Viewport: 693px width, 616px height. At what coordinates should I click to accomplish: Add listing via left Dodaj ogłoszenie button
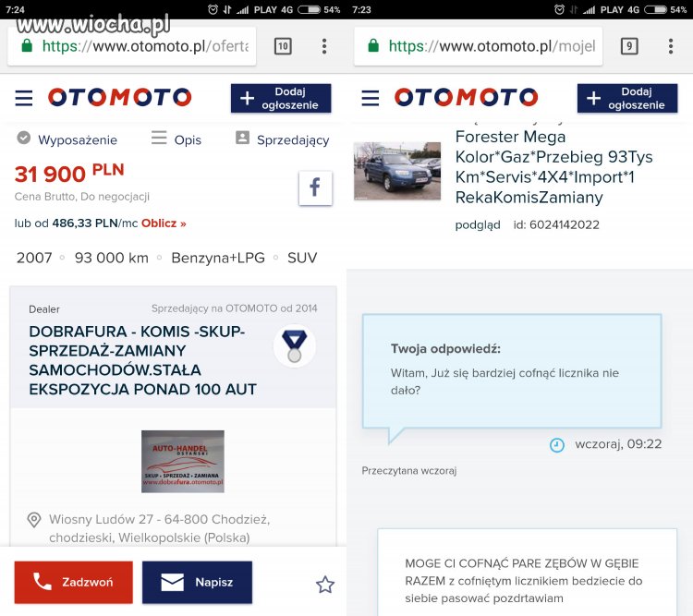pos(281,98)
